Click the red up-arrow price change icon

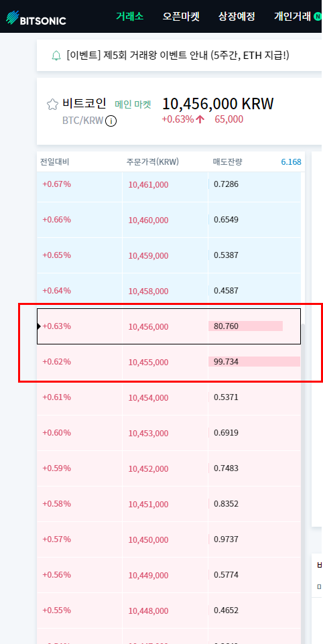point(200,119)
